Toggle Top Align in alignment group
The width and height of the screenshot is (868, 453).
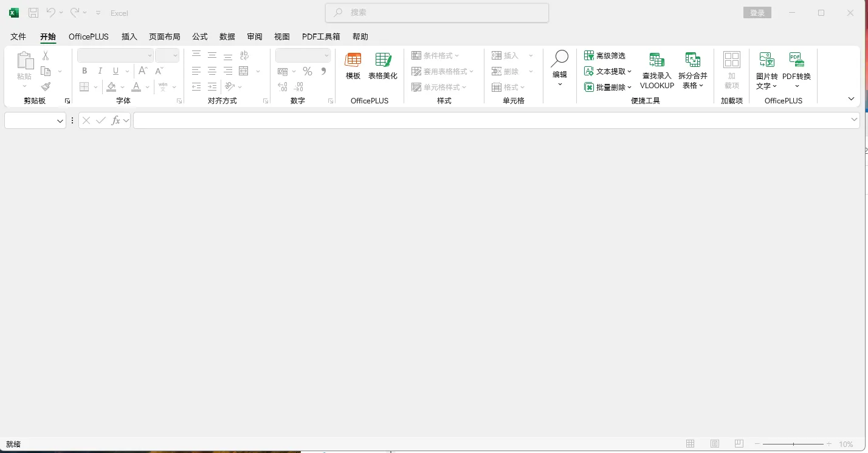pos(196,56)
